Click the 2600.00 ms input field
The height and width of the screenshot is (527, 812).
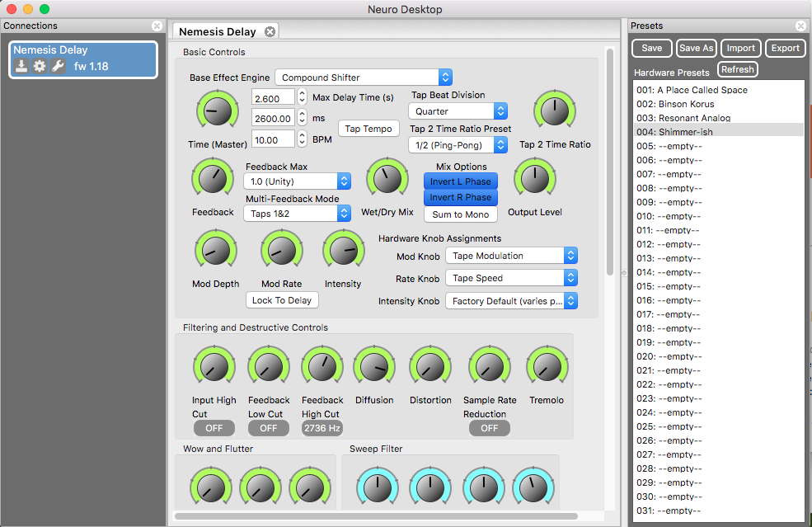click(x=274, y=118)
